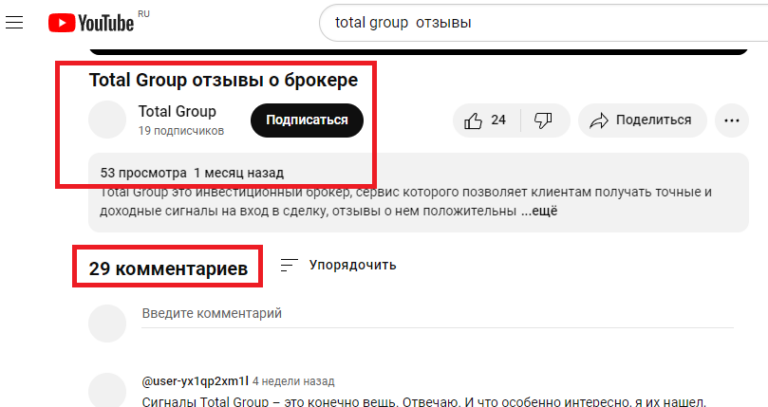Image resolution: width=768 pixels, height=407 pixels.
Task: Click the '29 комментариев' heading
Action: (x=168, y=268)
